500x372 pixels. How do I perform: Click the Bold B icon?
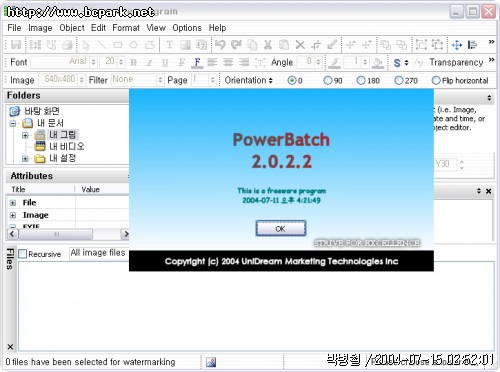coord(133,62)
